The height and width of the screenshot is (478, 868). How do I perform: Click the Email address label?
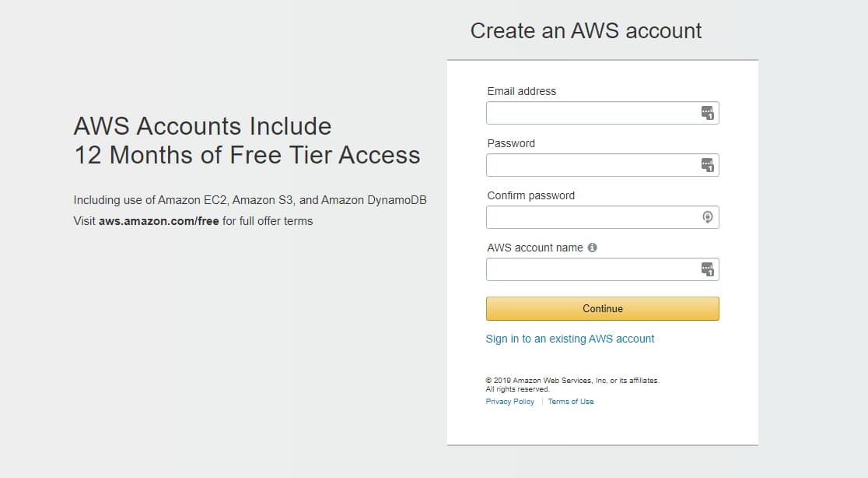pos(521,91)
